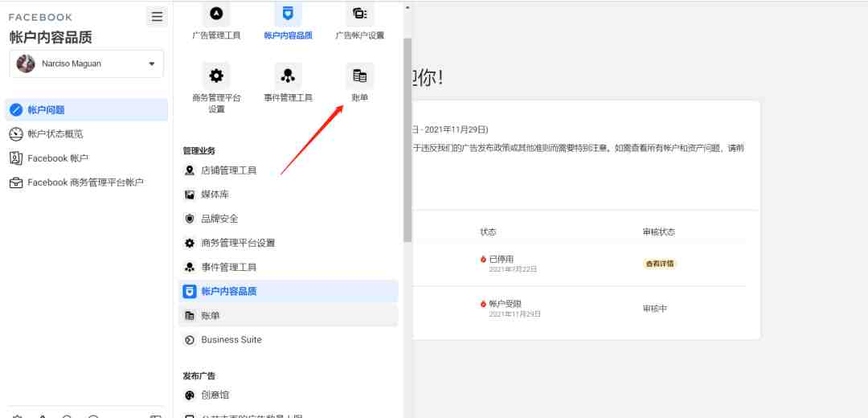Click the 审核中 status text
868x418 pixels.
(x=655, y=309)
